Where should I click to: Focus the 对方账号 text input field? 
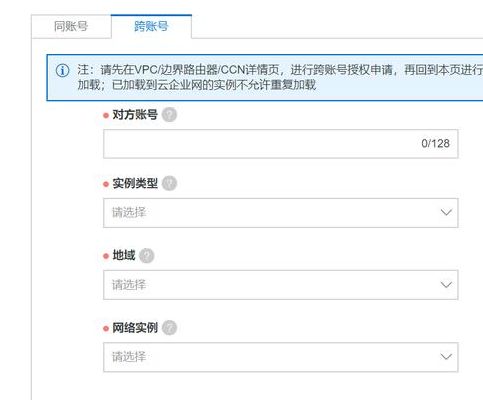click(x=281, y=144)
